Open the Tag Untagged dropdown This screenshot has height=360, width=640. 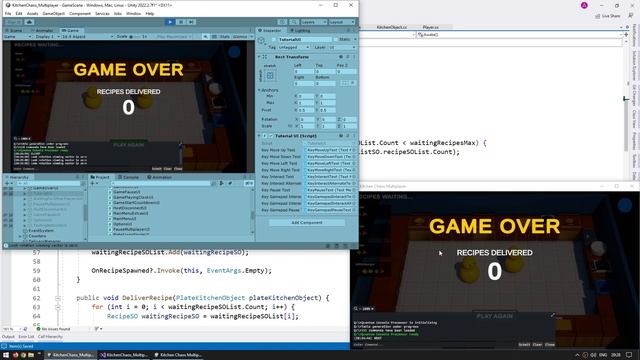pyautogui.click(x=294, y=47)
